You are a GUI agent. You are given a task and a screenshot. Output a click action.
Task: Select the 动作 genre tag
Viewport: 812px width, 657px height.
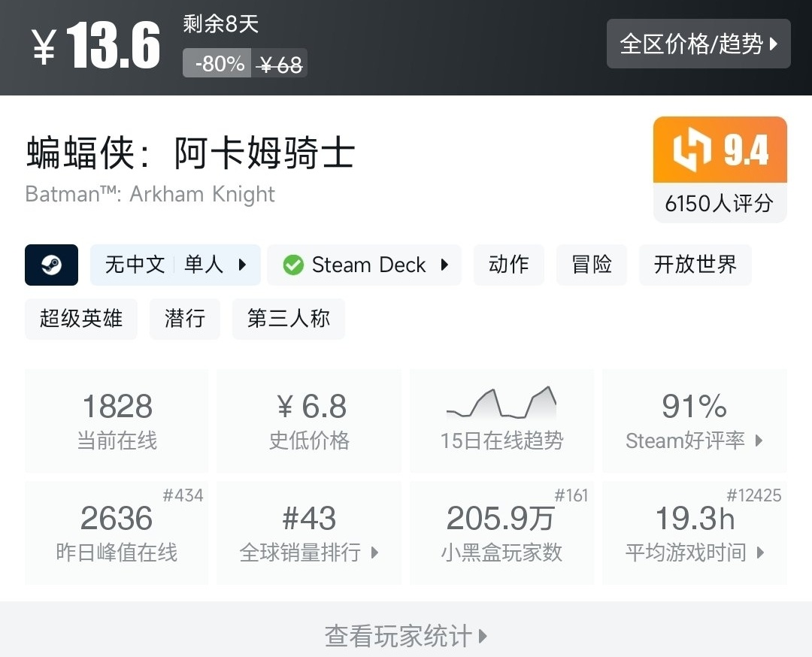508,265
